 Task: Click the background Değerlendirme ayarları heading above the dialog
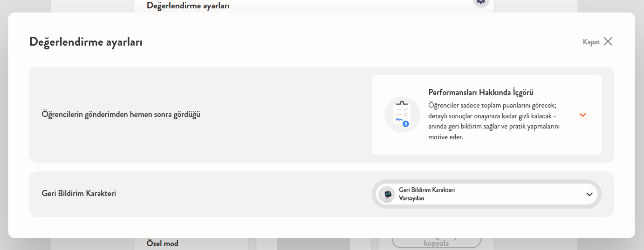pos(188,6)
